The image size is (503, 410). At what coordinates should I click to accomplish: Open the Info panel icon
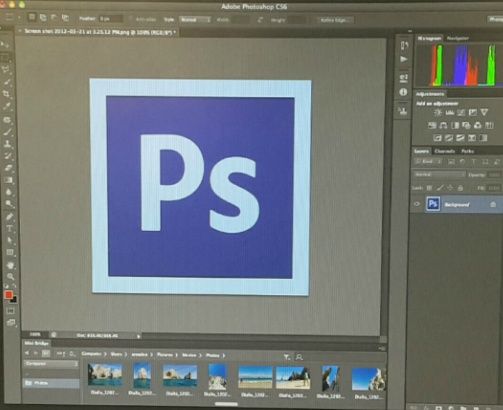tap(403, 92)
